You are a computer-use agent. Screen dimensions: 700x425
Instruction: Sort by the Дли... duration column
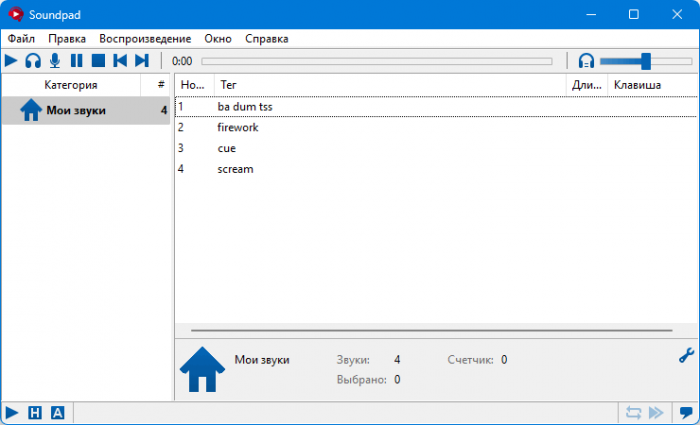[587, 85]
